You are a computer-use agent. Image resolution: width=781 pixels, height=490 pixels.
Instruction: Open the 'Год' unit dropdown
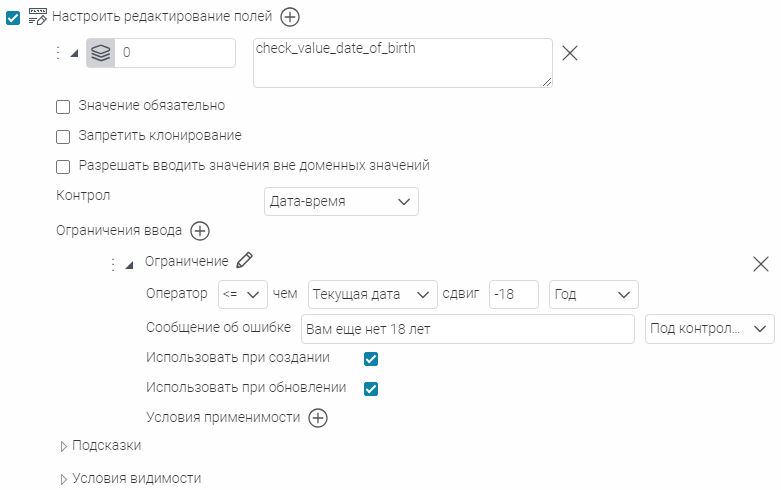[594, 294]
